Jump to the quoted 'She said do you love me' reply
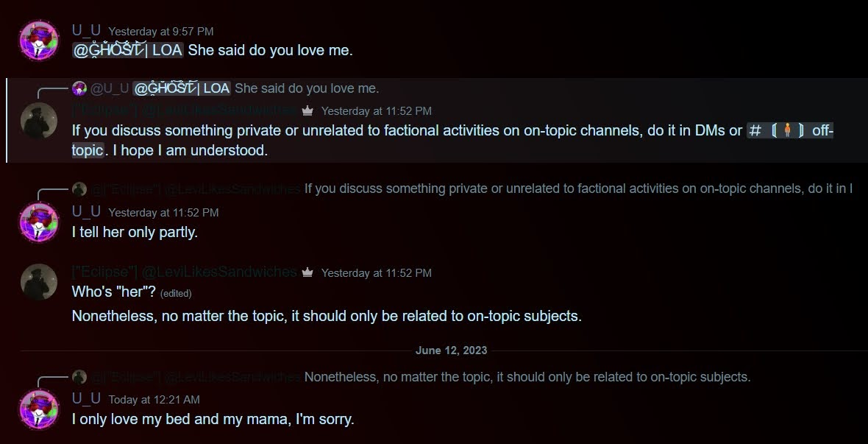The height and width of the screenshot is (444, 868). 307,88
